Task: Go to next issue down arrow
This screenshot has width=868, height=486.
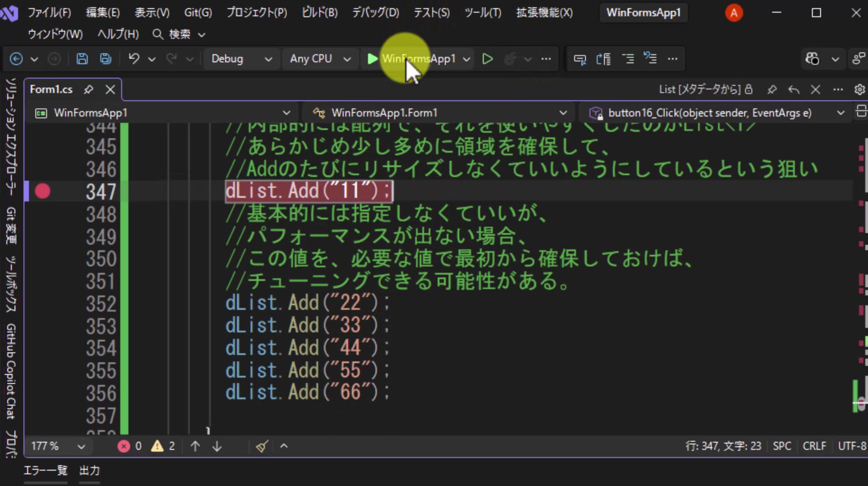Action: (217, 446)
